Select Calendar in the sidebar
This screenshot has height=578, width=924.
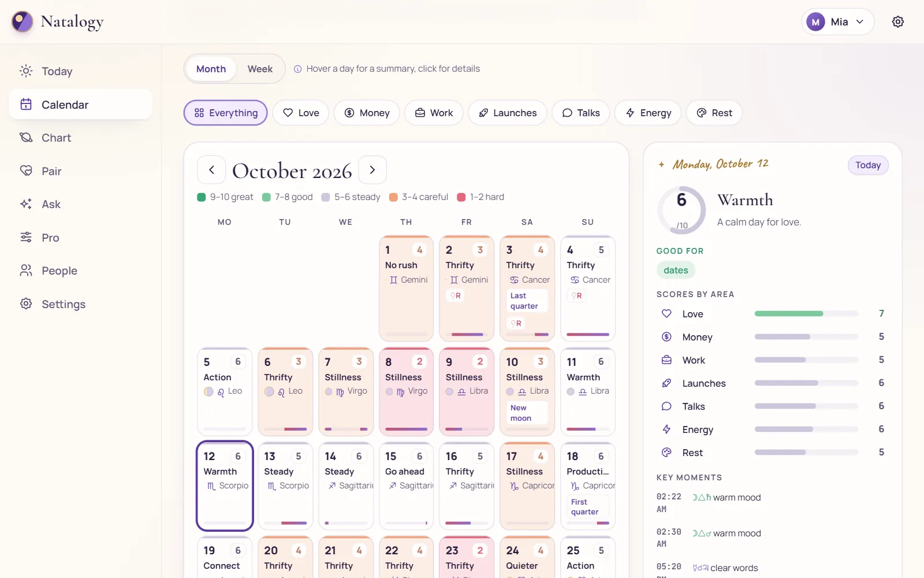(80, 105)
